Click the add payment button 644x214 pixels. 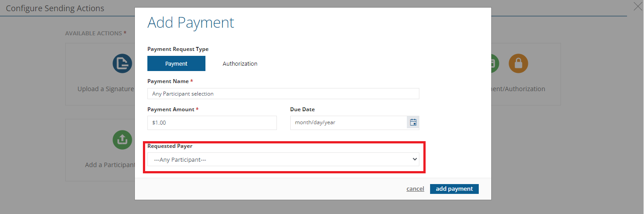tap(454, 189)
